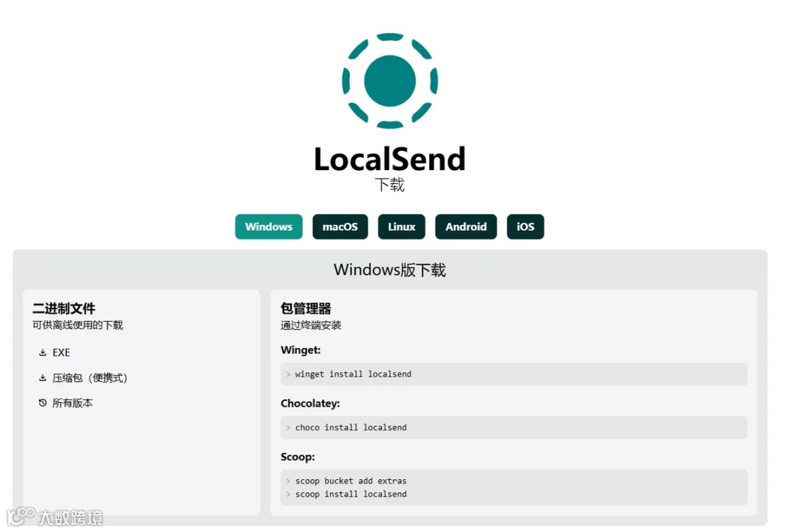
Task: Download the EXE installer
Action: point(61,352)
